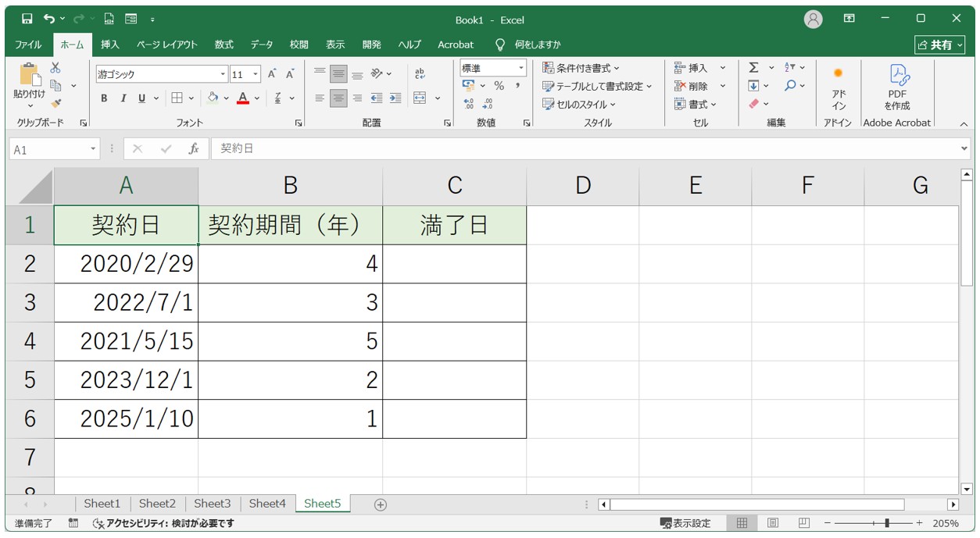Click the 表示設定 display settings button
The height and width of the screenshot is (538, 980).
click(685, 523)
